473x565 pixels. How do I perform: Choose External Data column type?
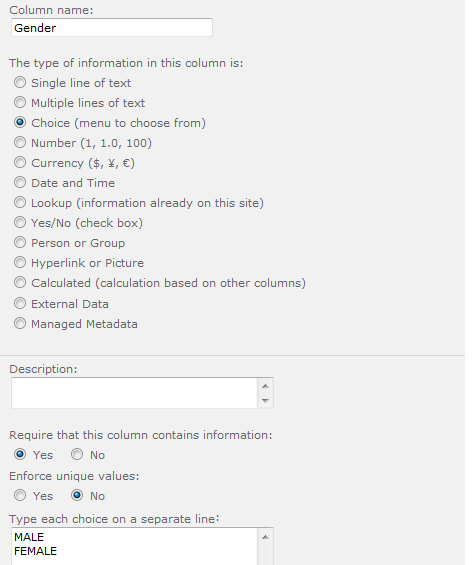[x=20, y=303]
